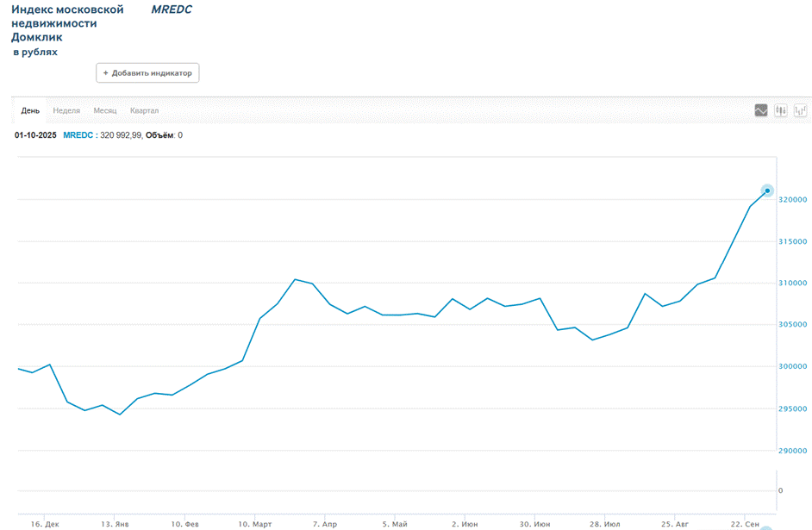The width and height of the screenshot is (812, 530).
Task: Open the 'Месяц' interval tab
Action: [105, 111]
